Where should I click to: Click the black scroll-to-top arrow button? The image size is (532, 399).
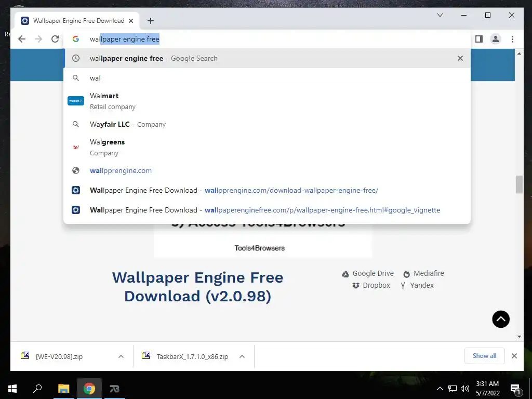click(x=501, y=319)
